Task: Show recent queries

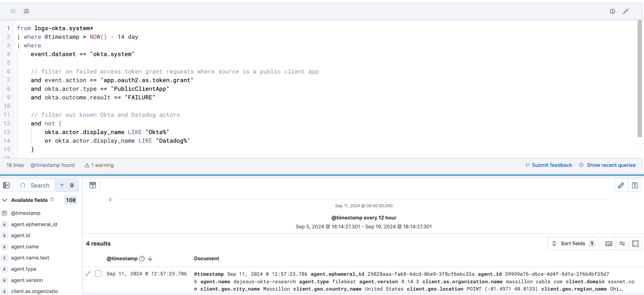Action: [611, 165]
